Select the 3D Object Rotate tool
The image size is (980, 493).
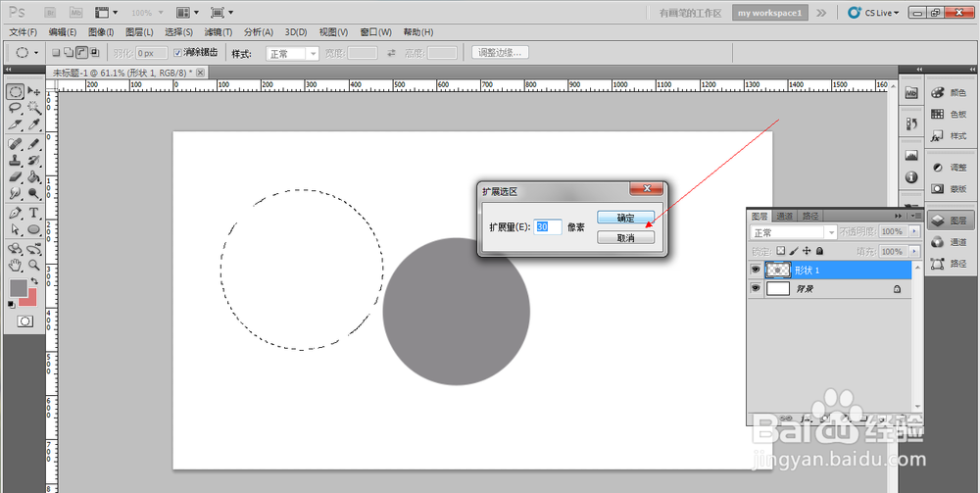click(17, 249)
